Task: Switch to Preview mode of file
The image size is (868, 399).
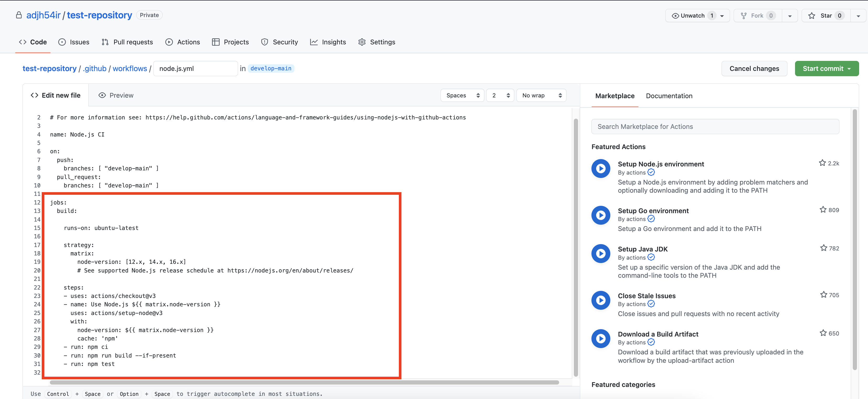Action: coord(116,95)
